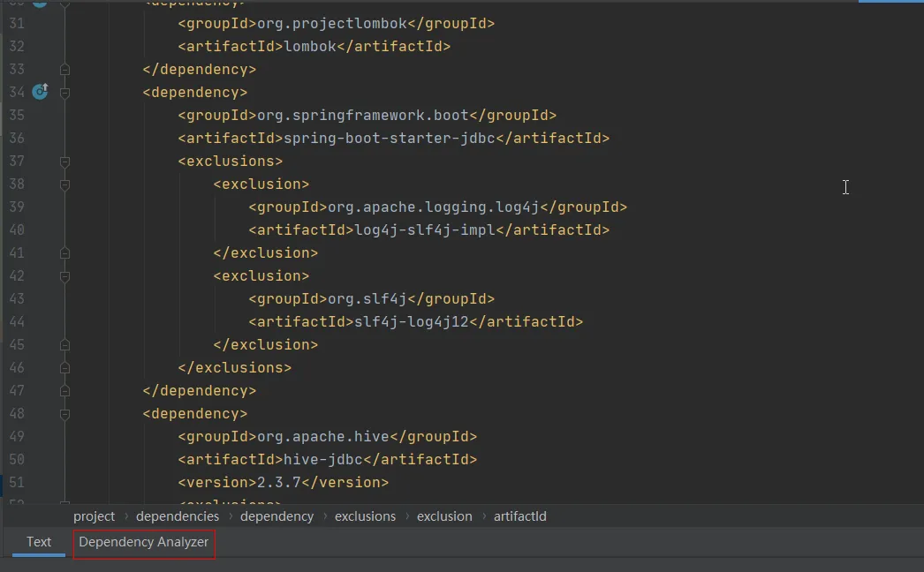Screen dimensions: 924x572
Task: Click fold end marker on line 33
Action: pyautogui.click(x=64, y=70)
